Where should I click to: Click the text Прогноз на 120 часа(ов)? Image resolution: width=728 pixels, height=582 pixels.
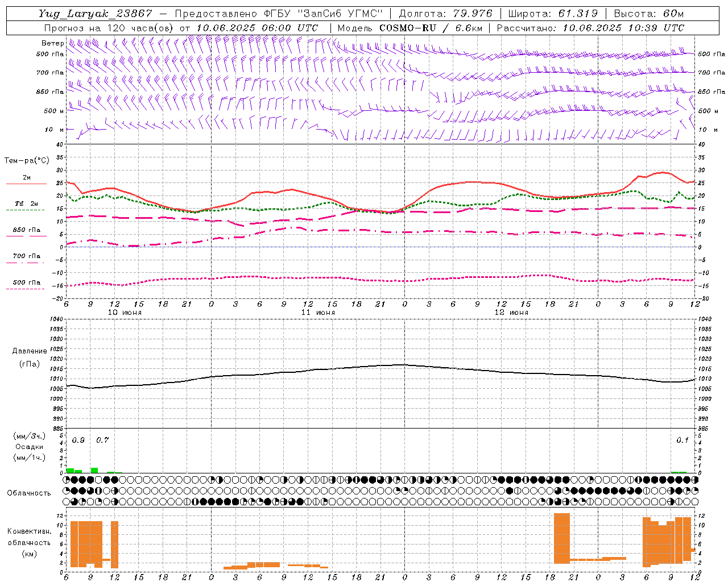click(109, 28)
